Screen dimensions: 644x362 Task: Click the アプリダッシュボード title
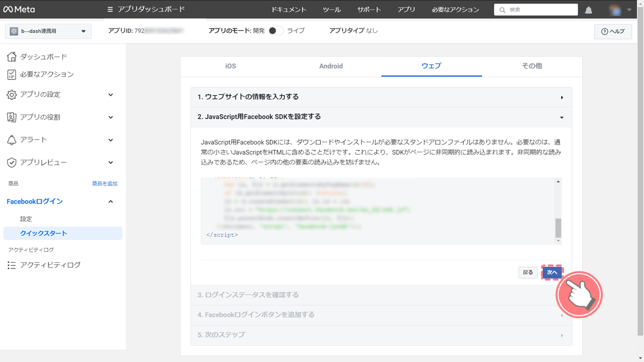(151, 10)
